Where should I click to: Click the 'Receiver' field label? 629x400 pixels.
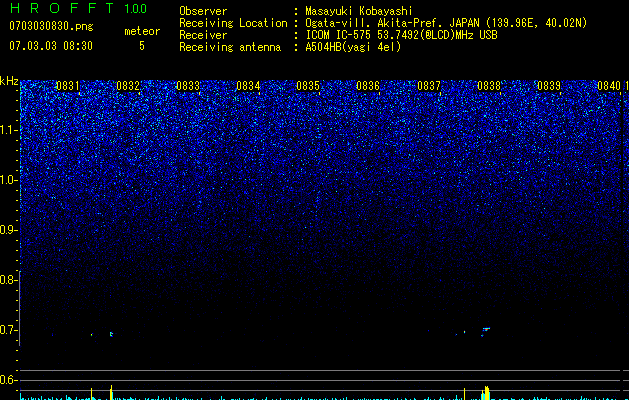click(x=203, y=35)
